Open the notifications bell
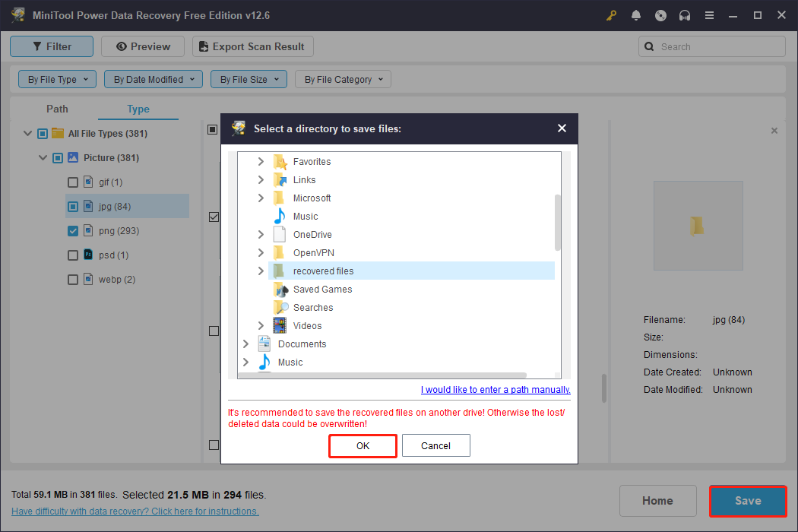The height and width of the screenshot is (532, 798). coord(635,14)
